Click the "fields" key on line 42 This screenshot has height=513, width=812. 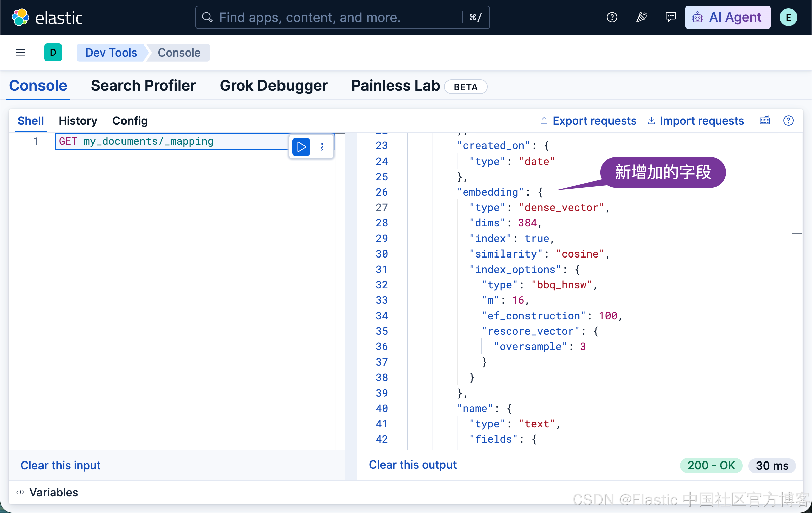[493, 439]
